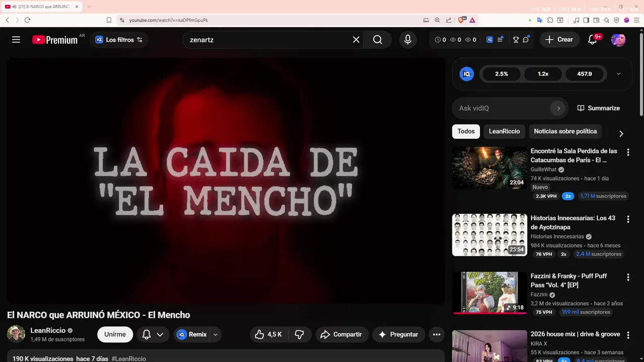Reload the page

[27, 20]
